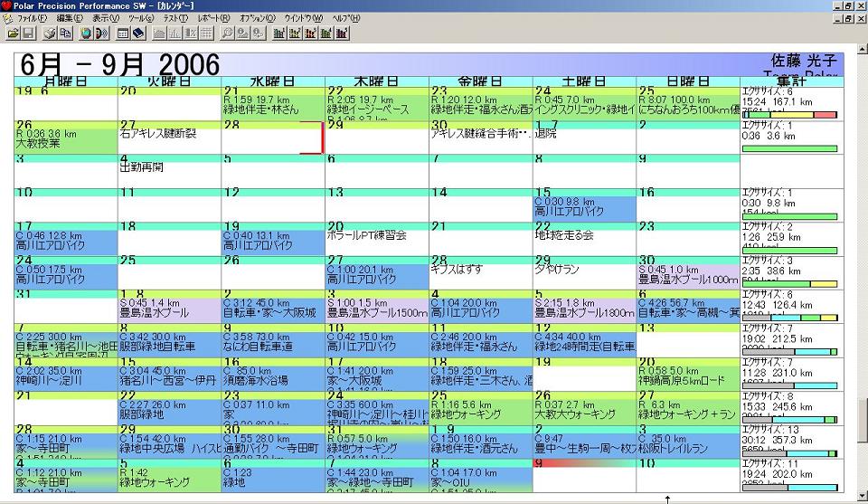Click the vertical scrollbar down arrow
868x504 pixels.
pyautogui.click(x=863, y=495)
